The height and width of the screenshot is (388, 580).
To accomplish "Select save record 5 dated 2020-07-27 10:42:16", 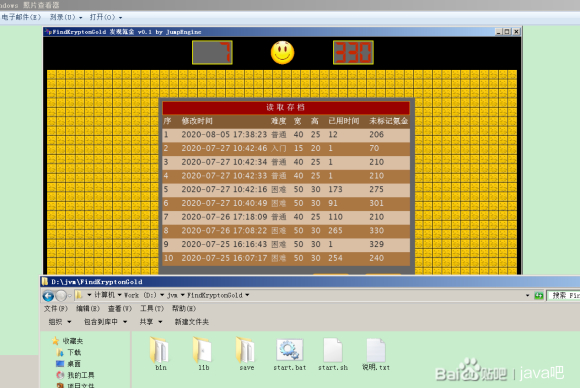I will click(x=286, y=189).
